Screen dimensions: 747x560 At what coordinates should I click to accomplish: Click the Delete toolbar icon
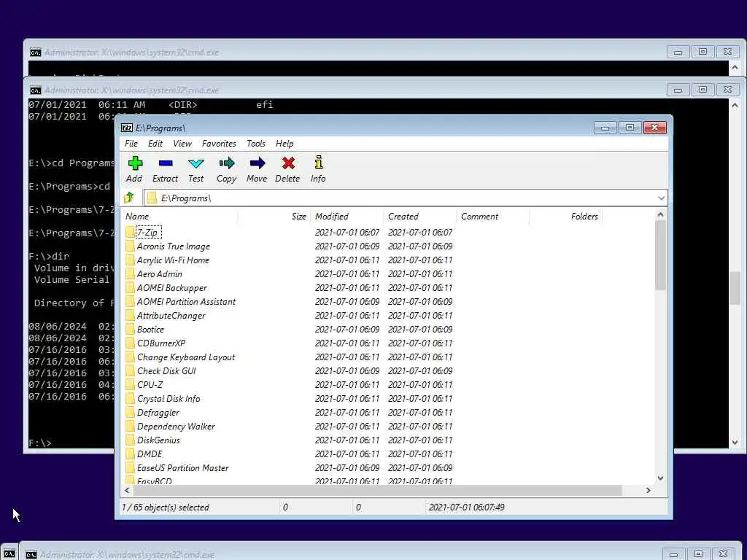(287, 163)
